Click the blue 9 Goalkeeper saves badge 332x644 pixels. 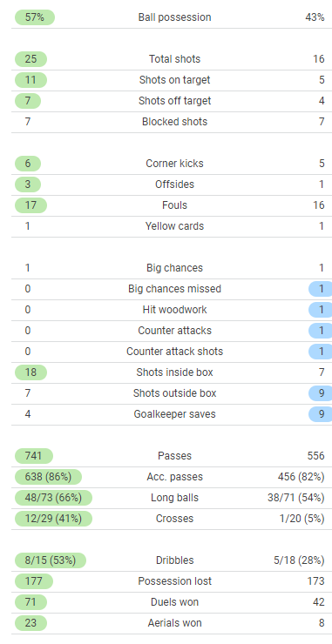point(321,414)
